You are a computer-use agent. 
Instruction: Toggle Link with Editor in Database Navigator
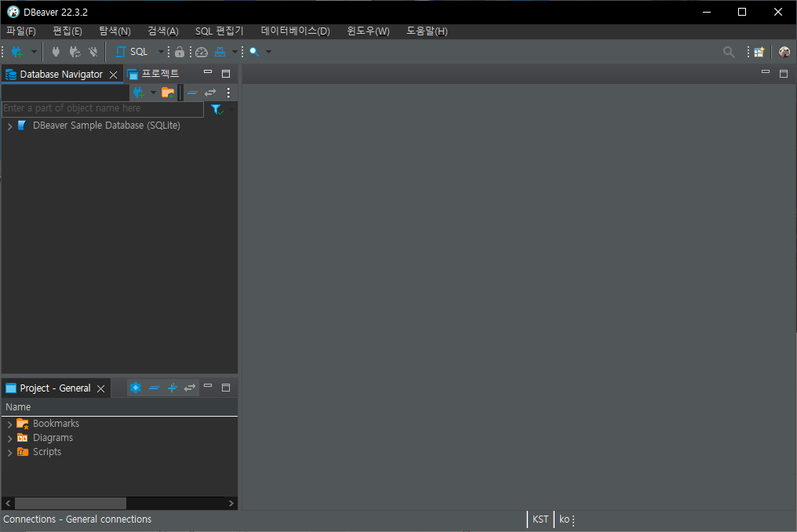pos(210,93)
